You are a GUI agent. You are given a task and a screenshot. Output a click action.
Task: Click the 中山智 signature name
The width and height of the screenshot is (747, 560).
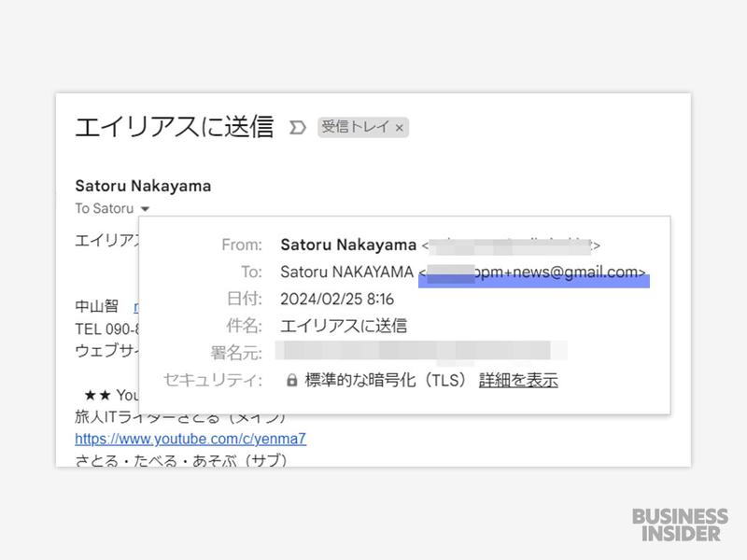(97, 306)
